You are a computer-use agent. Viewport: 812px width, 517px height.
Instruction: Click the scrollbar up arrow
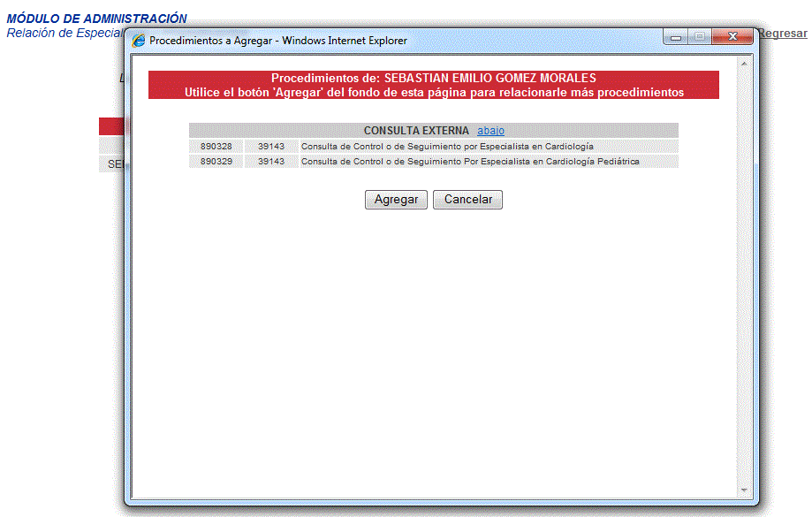(x=744, y=64)
